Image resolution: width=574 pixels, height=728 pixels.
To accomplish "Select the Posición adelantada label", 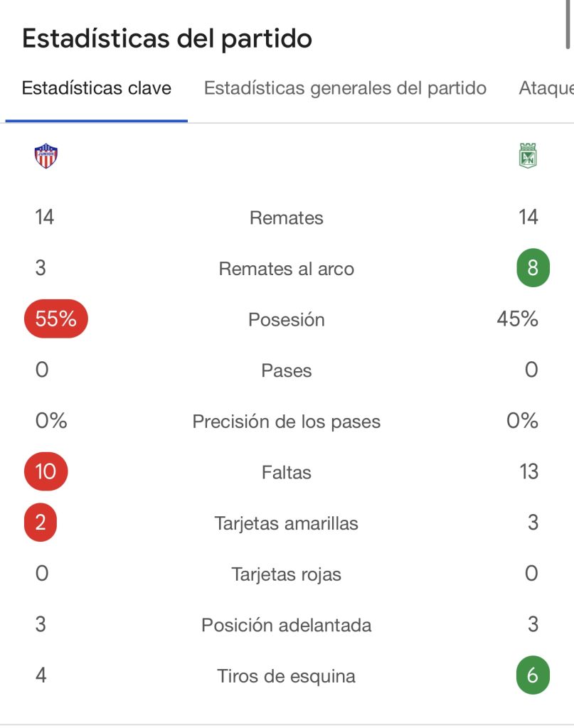I will click(x=287, y=626).
